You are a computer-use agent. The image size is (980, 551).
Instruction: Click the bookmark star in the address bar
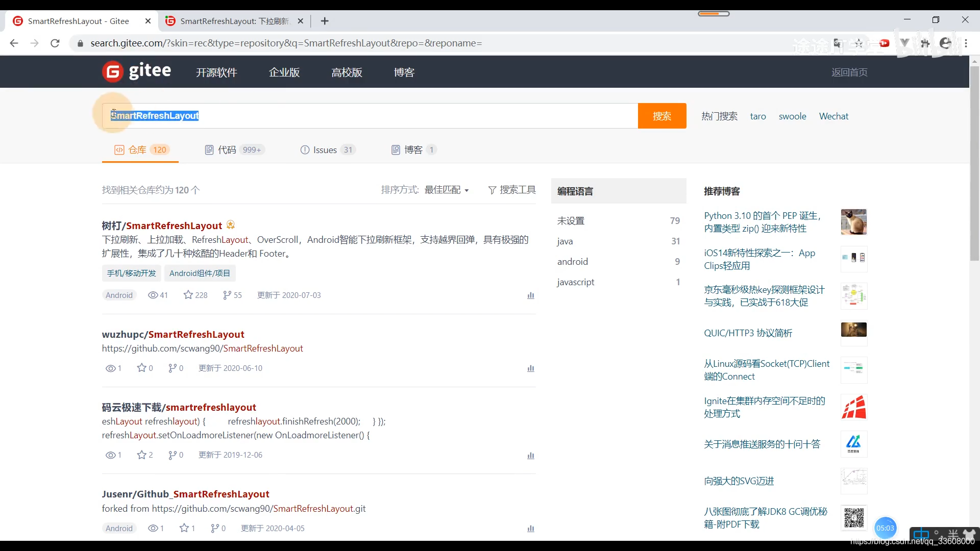[x=859, y=43]
